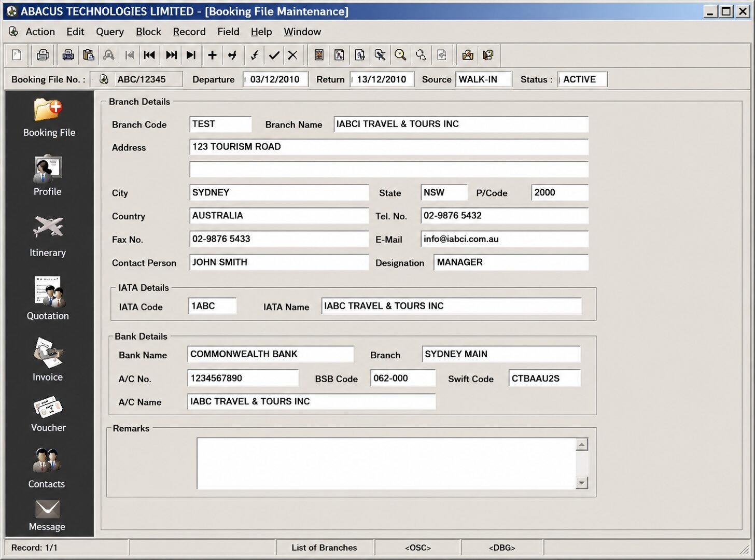This screenshot has height=560, width=755.
Task: Open the Message sidebar section
Action: tap(47, 516)
